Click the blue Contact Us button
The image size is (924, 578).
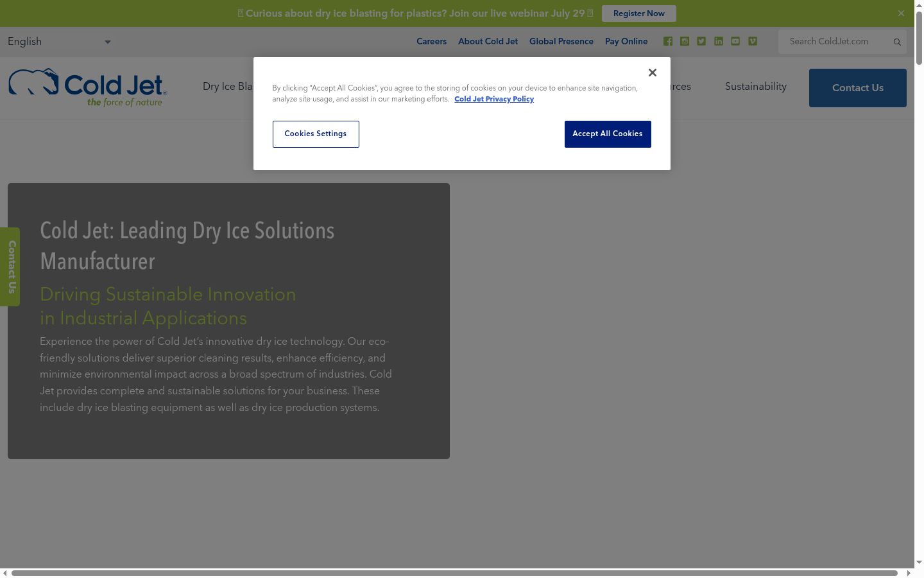click(858, 88)
